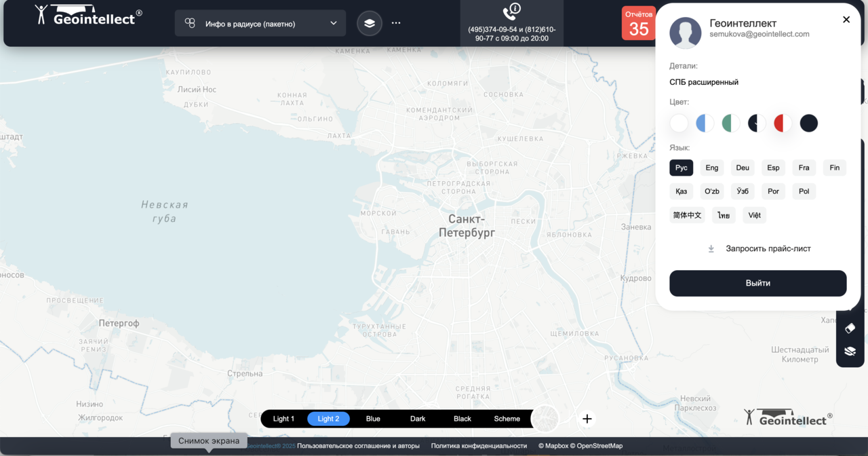
Task: Select Deu as the interface language
Action: pyautogui.click(x=743, y=168)
